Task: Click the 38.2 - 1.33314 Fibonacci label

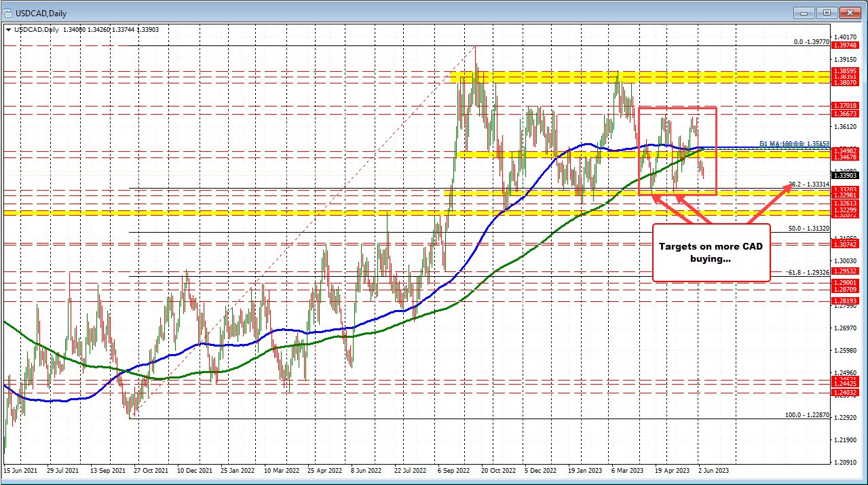Action: pyautogui.click(x=810, y=184)
